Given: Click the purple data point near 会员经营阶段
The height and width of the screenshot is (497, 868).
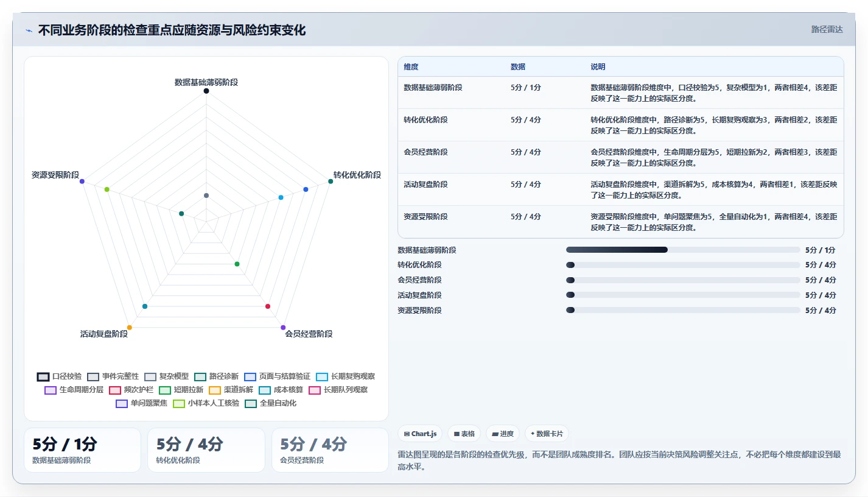Looking at the screenshot, I should click(283, 327).
